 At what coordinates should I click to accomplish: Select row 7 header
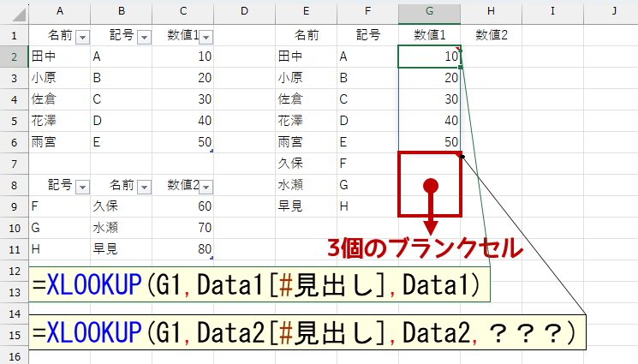[15, 164]
